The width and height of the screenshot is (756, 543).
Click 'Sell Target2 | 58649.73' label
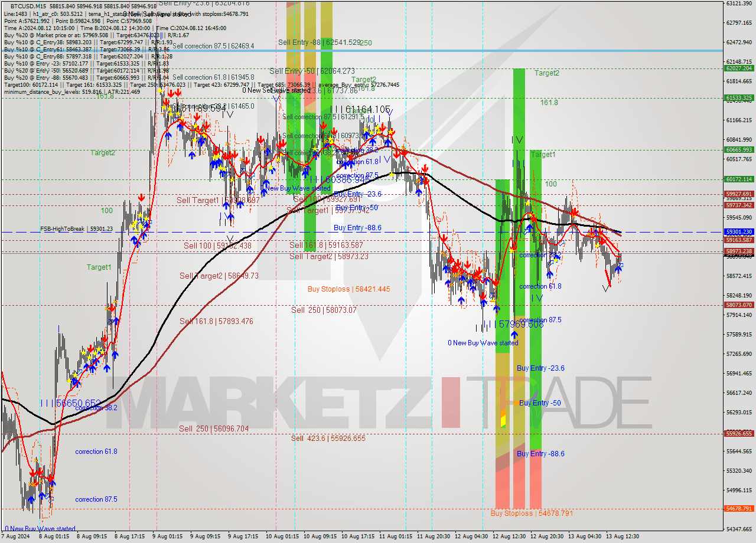219,276
